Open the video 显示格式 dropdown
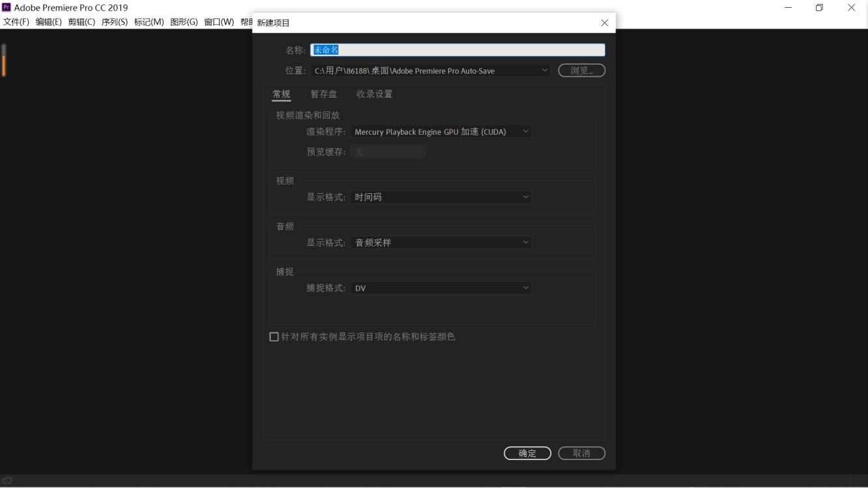This screenshot has width=868, height=488. [441, 197]
